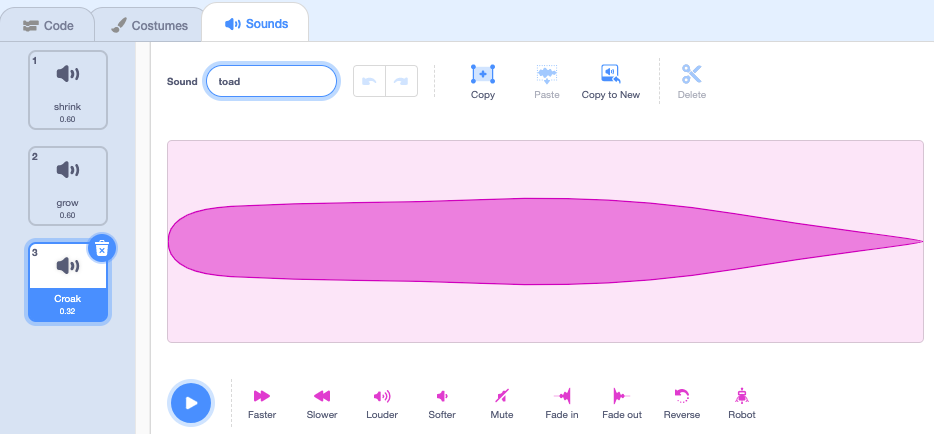The height and width of the screenshot is (434, 934).
Task: Select the Croak sound thumbnail
Action: point(68,282)
